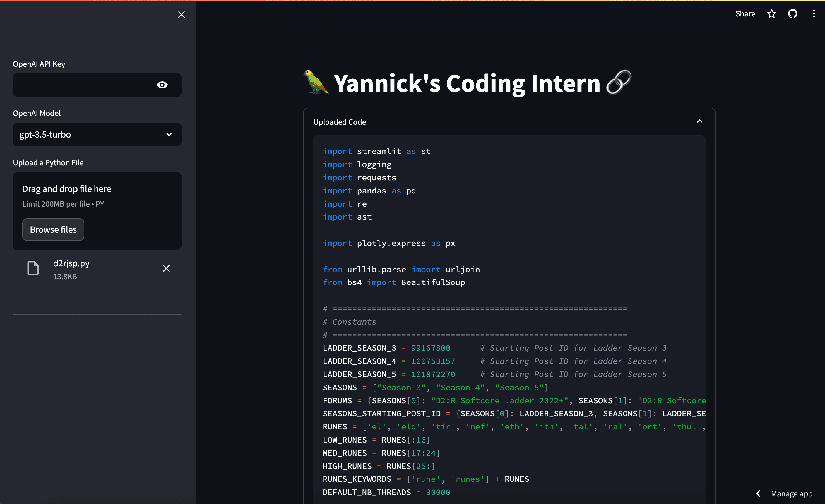Screen dimensions: 825x504
Task: Favorite the app with the star icon
Action: click(772, 14)
